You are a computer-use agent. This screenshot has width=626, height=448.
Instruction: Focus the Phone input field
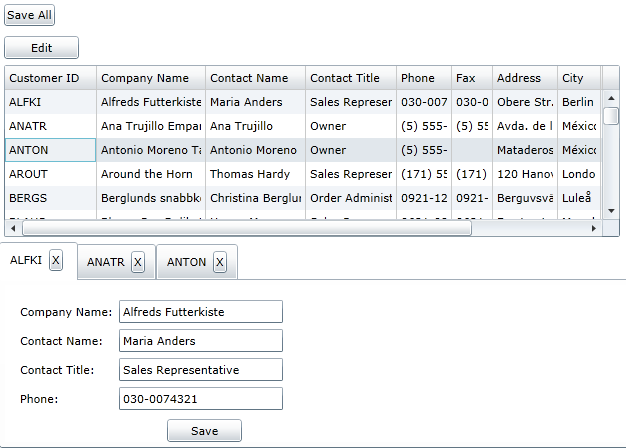201,399
